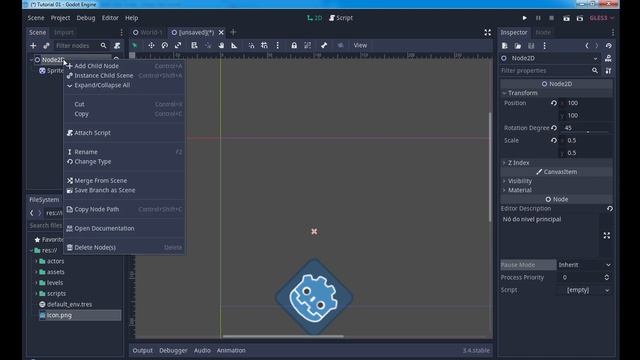Open the Editor menu
This screenshot has height=360, width=640.
110,18
